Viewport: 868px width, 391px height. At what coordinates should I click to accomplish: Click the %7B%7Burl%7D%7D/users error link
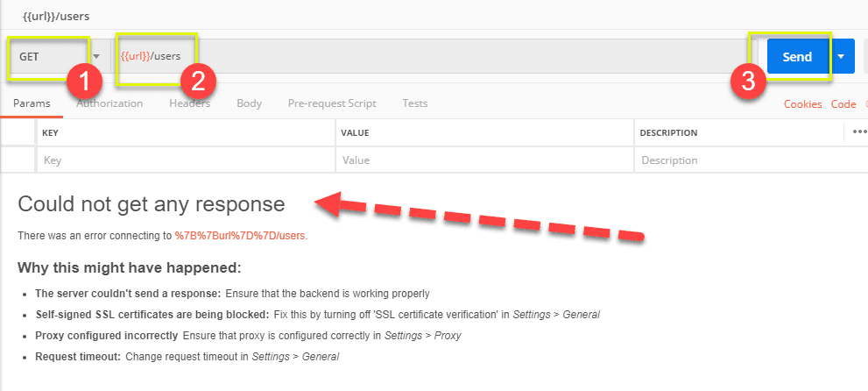click(x=241, y=236)
